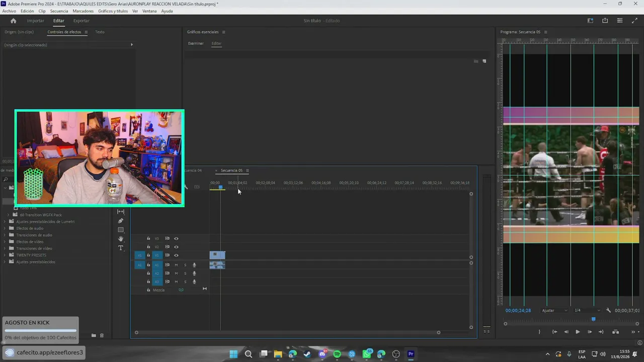Go to the Exportar workspace
The height and width of the screenshot is (362, 644).
pos(81,21)
